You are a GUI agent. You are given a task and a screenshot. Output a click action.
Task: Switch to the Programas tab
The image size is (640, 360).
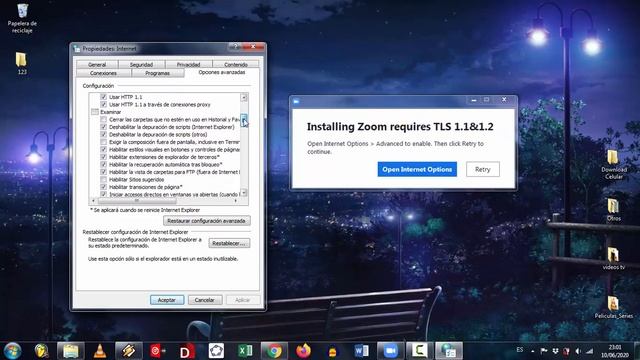pyautogui.click(x=158, y=73)
